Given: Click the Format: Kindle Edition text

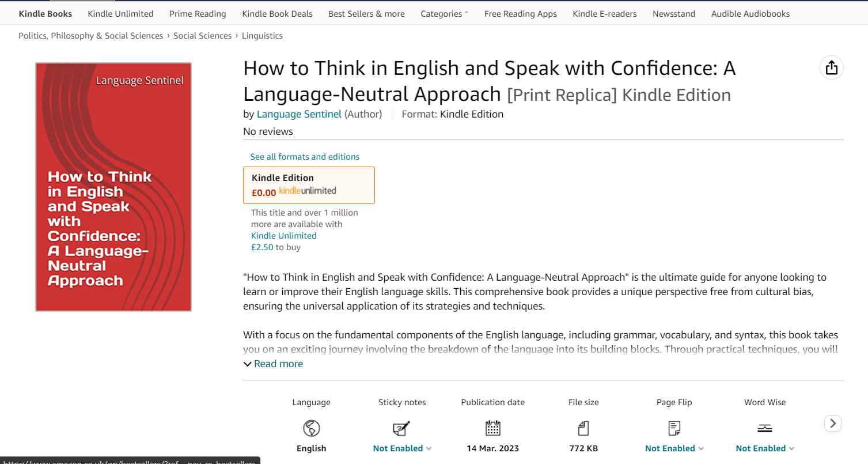Looking at the screenshot, I should click(452, 114).
